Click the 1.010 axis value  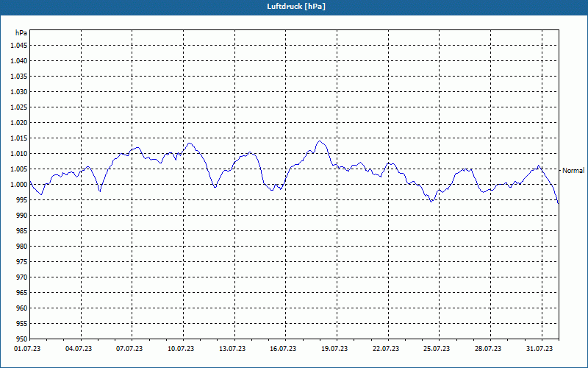pyautogui.click(x=19, y=154)
